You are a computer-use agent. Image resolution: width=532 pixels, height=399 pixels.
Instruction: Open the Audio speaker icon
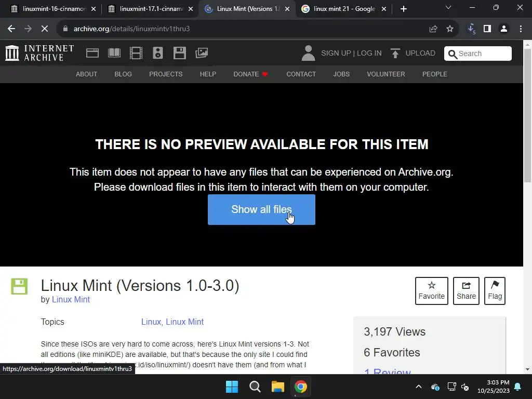pos(158,53)
